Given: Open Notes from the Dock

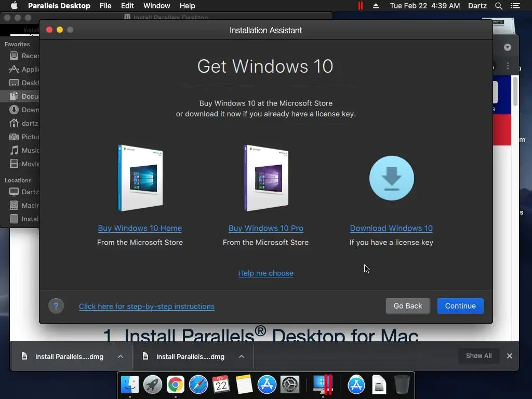Looking at the screenshot, I should pos(244,385).
